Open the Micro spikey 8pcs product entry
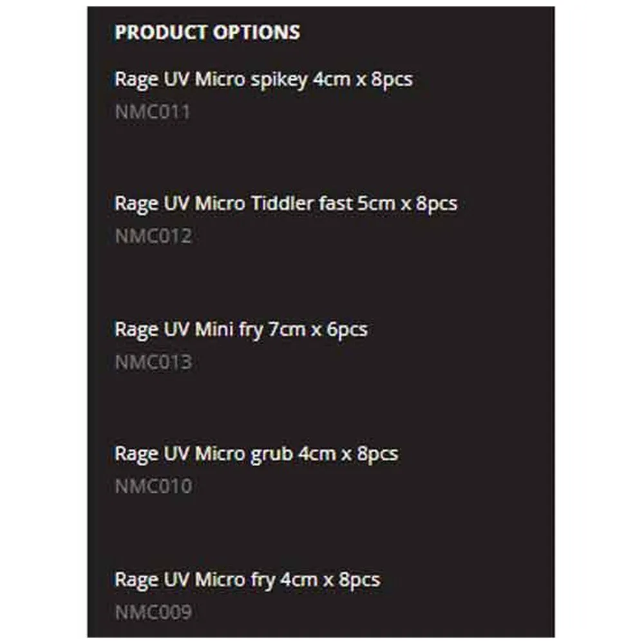The height and width of the screenshot is (644, 644). point(263,79)
